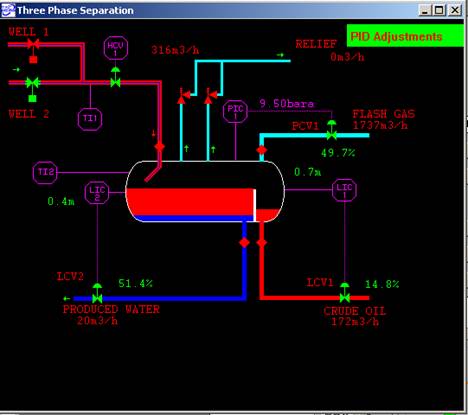This screenshot has height=415, width=468.
Task: Click the PRODUCED WATER label
Action: click(111, 309)
